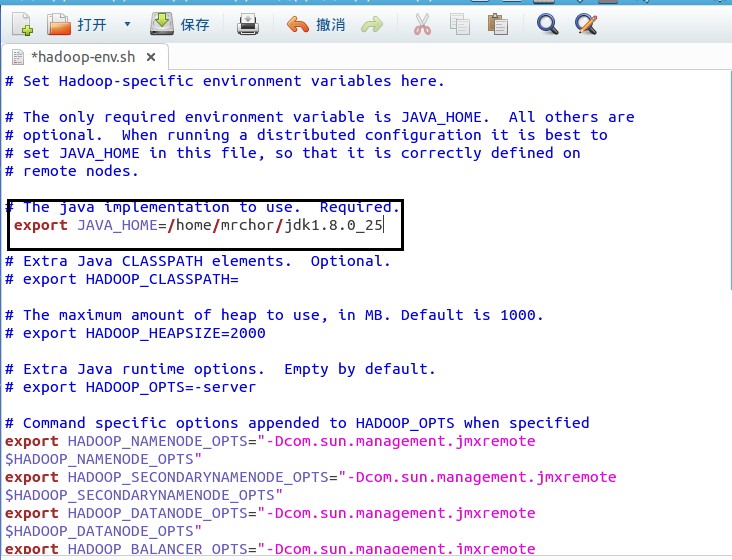Print the document using the printer icon
The width and height of the screenshot is (732, 560).
click(248, 24)
